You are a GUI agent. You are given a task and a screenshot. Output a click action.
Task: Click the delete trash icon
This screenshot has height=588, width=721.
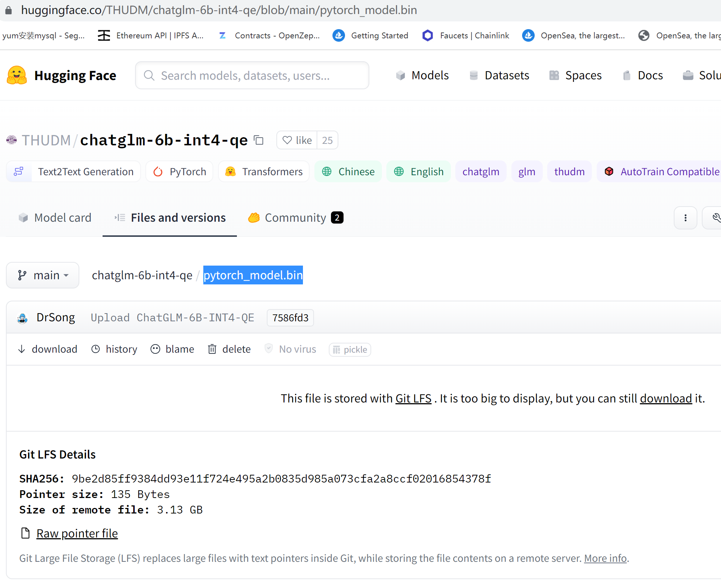[x=212, y=349]
